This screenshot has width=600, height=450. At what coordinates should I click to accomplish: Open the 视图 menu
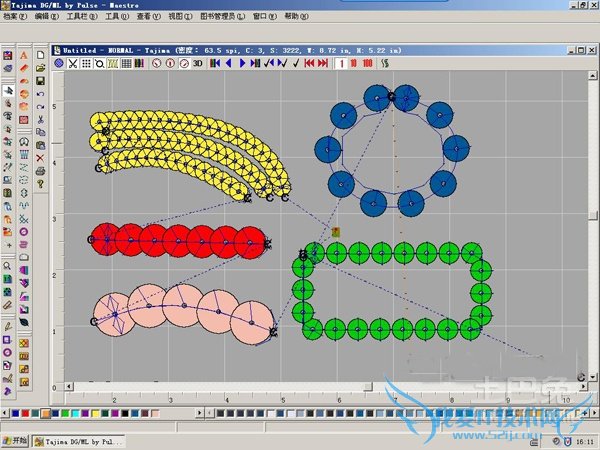[180, 16]
